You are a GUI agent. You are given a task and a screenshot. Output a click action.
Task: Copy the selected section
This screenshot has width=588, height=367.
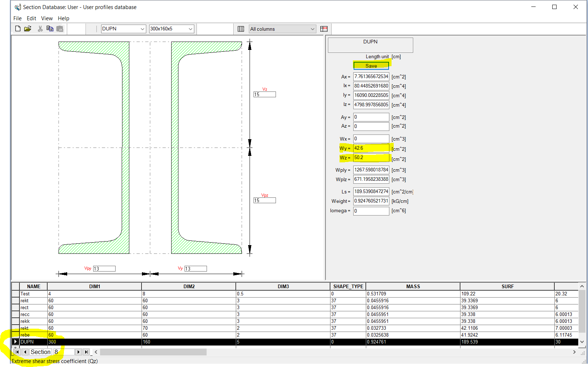click(50, 29)
